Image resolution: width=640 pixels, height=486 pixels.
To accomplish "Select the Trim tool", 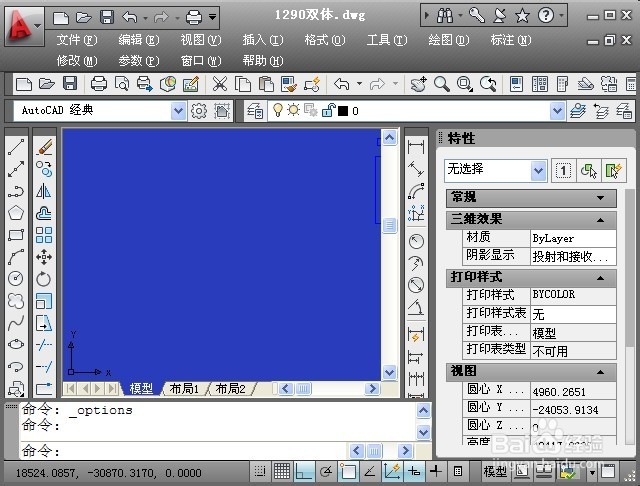I will tap(44, 345).
